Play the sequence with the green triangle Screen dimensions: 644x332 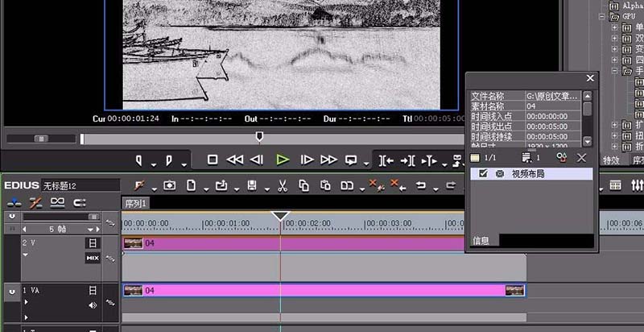point(283,160)
